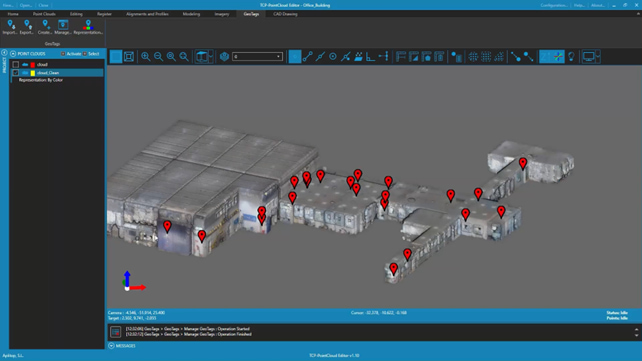Screen dimensions: 642x361
Task: Collapse the POINT CLOUDS panel section
Action: 13,54
